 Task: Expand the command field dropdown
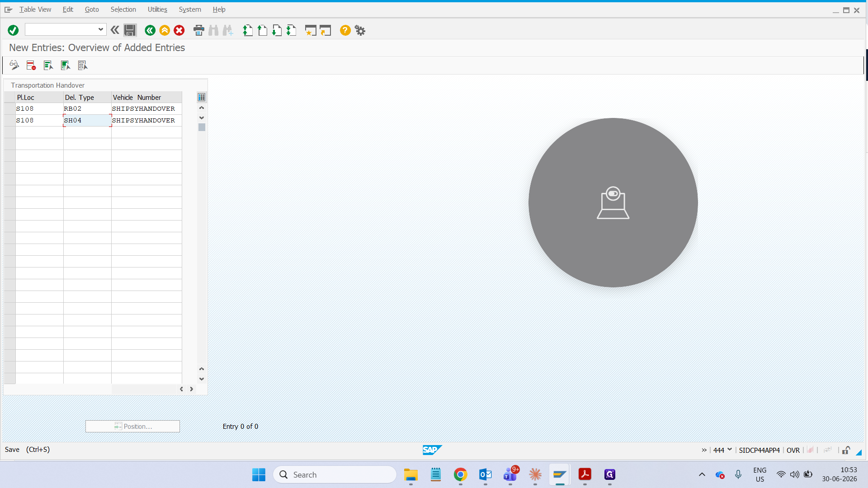pos(101,29)
